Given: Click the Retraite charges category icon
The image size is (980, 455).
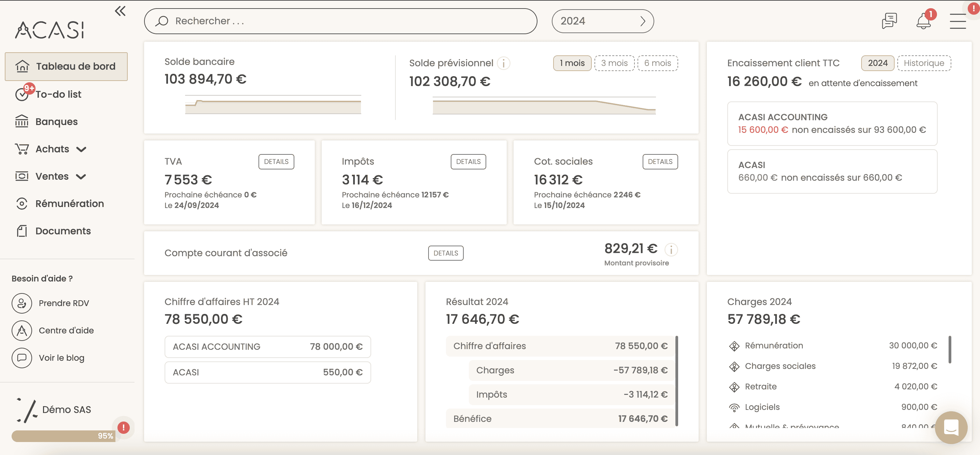Looking at the screenshot, I should point(734,387).
